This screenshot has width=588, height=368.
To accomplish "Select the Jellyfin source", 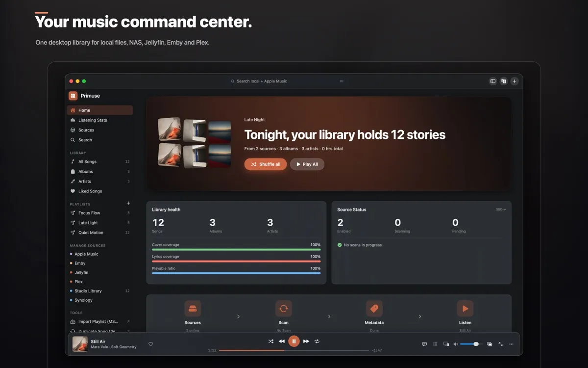I will point(100,272).
